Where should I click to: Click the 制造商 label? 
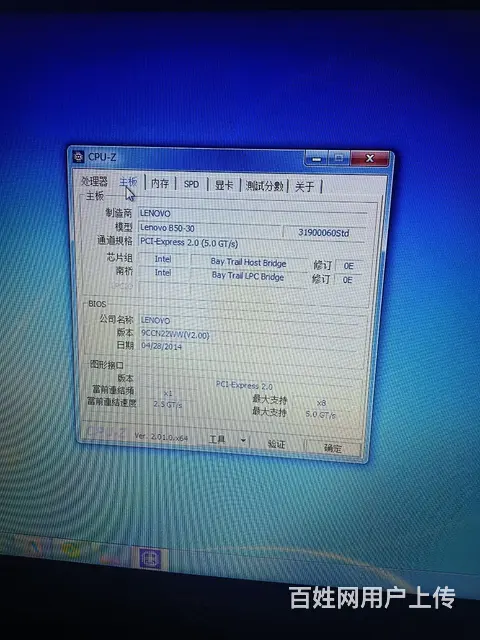coord(119,213)
